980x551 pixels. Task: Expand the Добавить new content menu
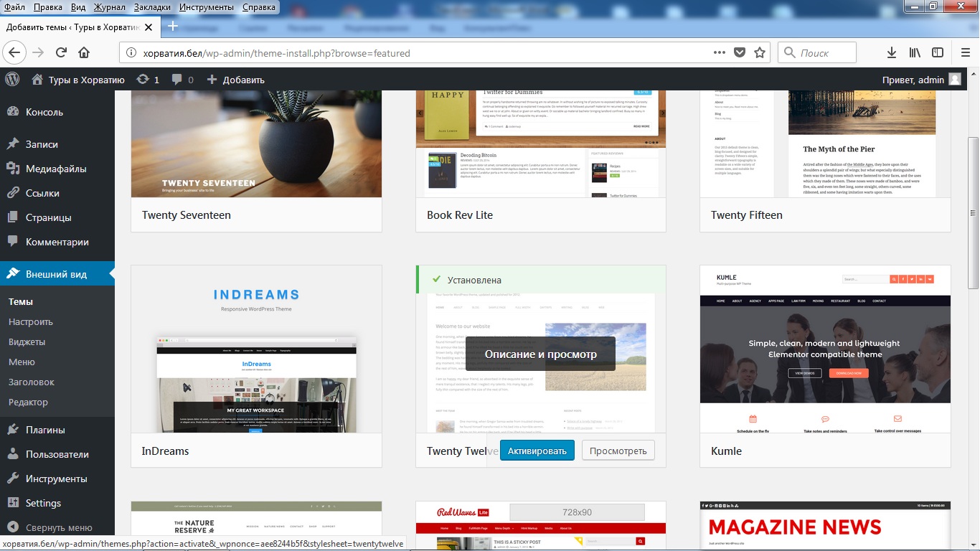tap(236, 80)
